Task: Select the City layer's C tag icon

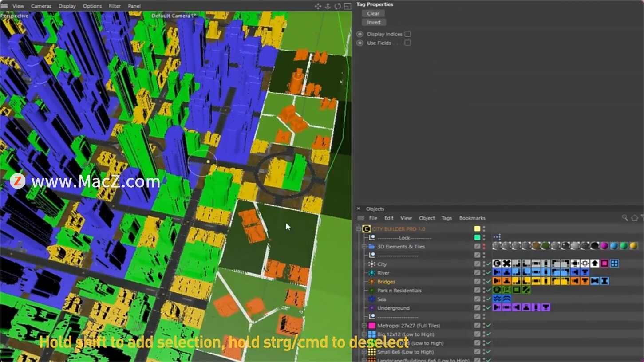Action: pyautogui.click(x=498, y=263)
